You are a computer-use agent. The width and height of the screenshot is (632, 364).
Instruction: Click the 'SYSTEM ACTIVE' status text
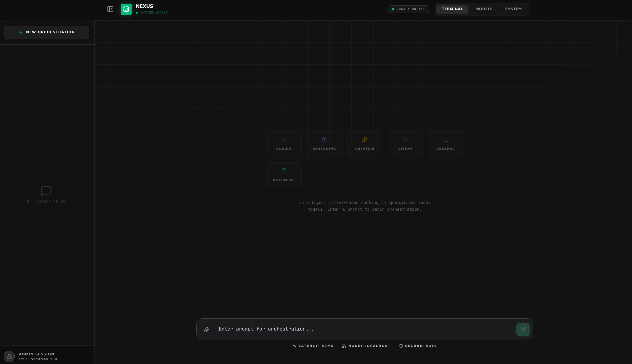(154, 13)
